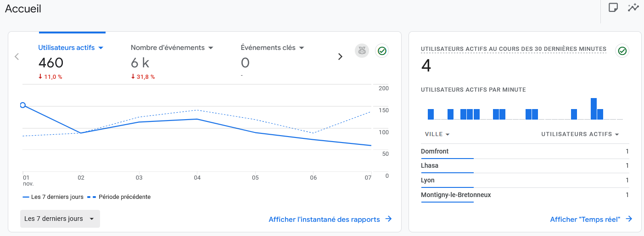Click green checkmark on active users chart card
This screenshot has height=236, width=644.
[381, 51]
